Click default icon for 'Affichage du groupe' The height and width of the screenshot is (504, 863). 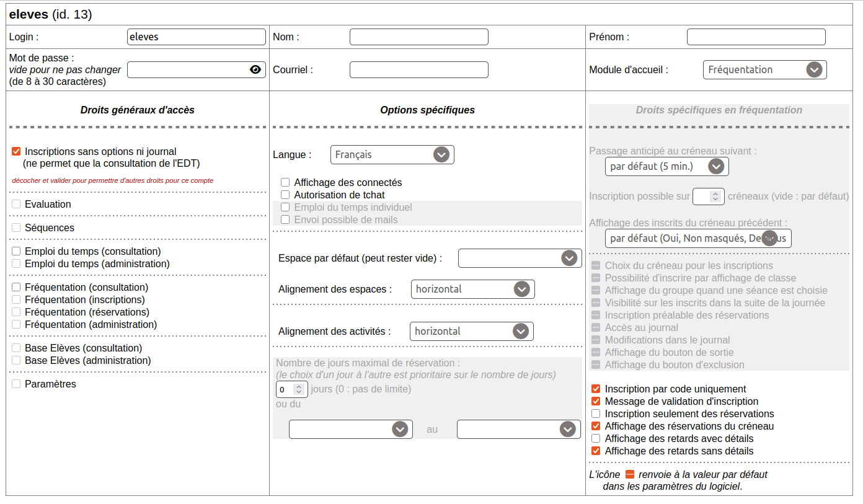pos(596,291)
